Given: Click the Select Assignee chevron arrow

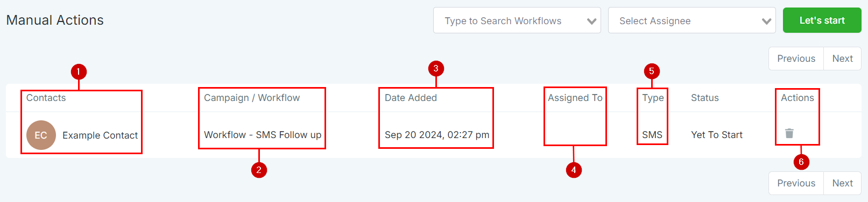Looking at the screenshot, I should point(766,21).
